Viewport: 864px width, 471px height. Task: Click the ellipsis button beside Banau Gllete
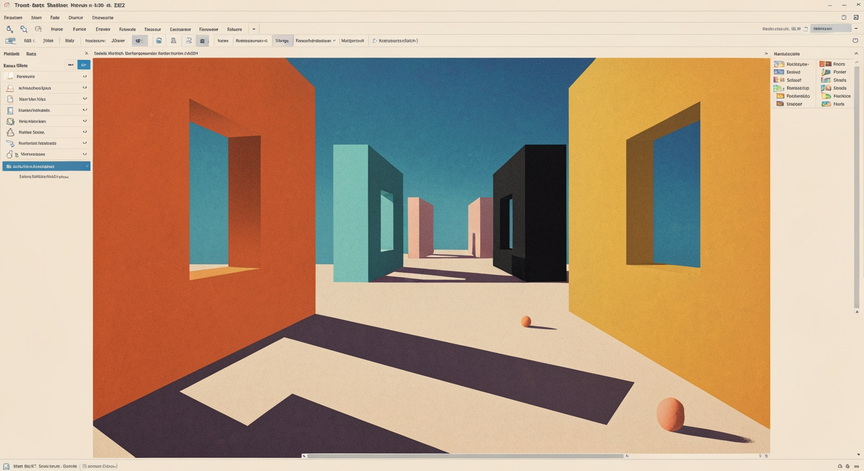tap(71, 65)
